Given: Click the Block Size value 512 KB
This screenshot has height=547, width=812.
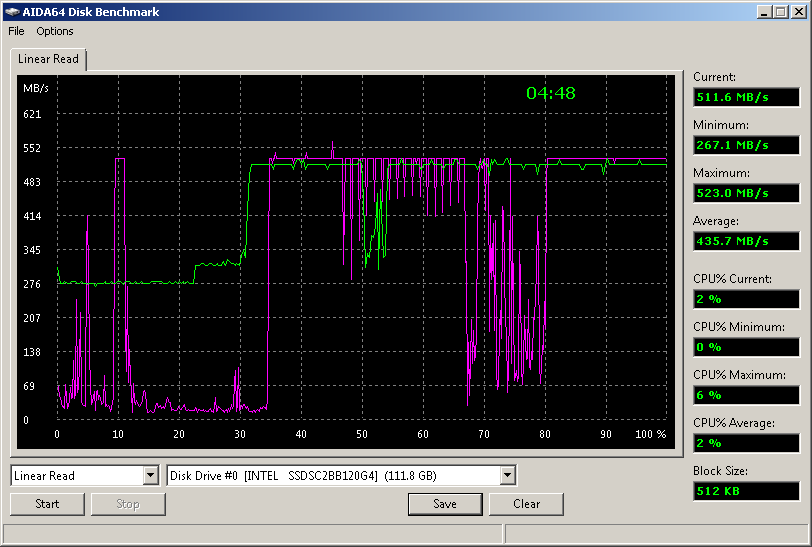Looking at the screenshot, I should [x=746, y=491].
